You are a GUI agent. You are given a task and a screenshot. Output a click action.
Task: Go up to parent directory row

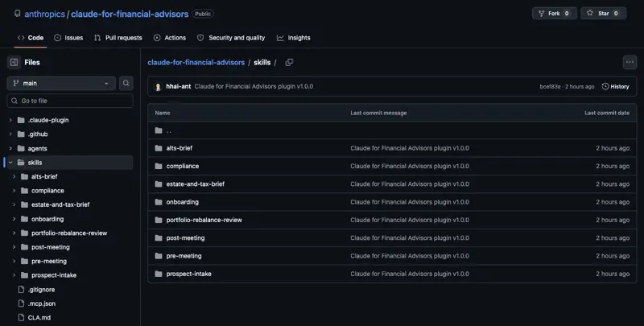[x=392, y=130]
